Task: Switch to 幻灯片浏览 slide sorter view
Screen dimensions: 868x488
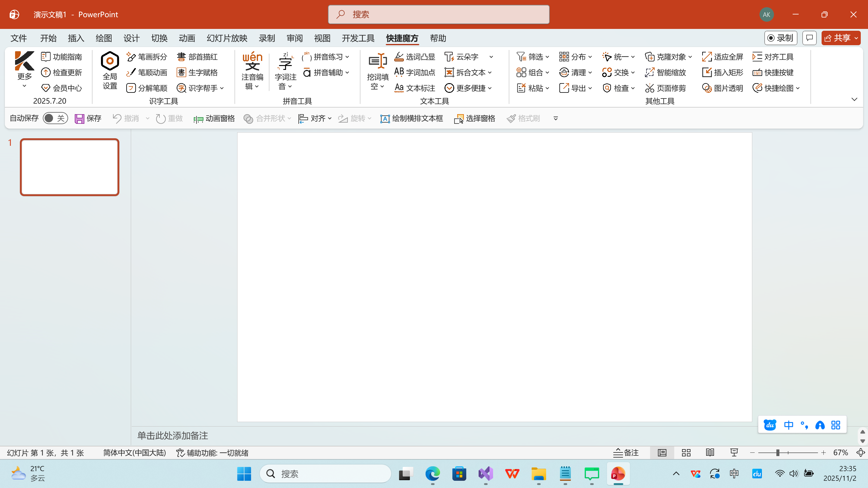Action: pos(686,453)
